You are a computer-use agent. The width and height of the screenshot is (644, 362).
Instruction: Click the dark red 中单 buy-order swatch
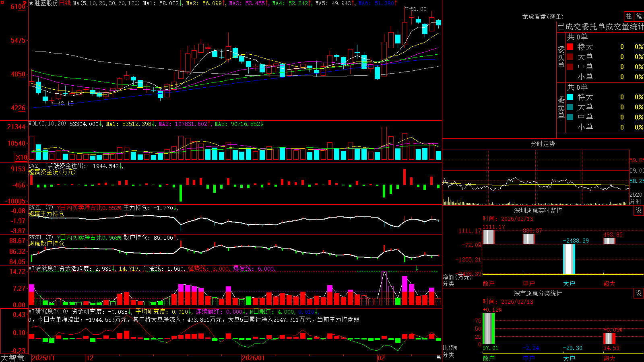coord(570,67)
